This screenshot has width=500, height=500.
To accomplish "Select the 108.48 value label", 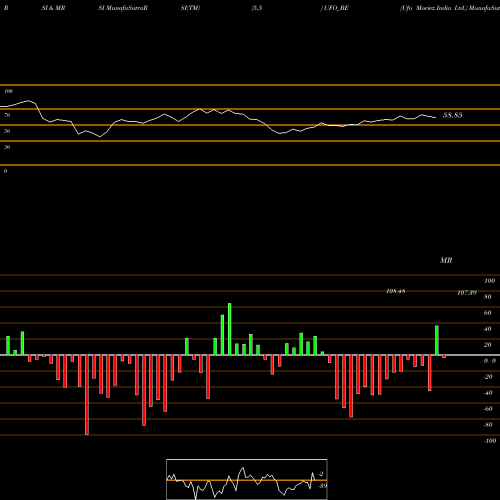I will tap(396, 291).
